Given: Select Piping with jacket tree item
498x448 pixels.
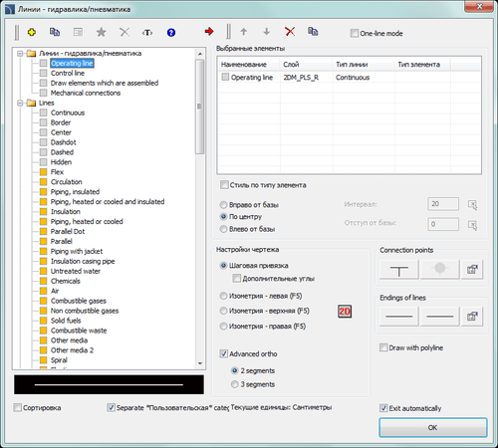Looking at the screenshot, I should (77, 251).
